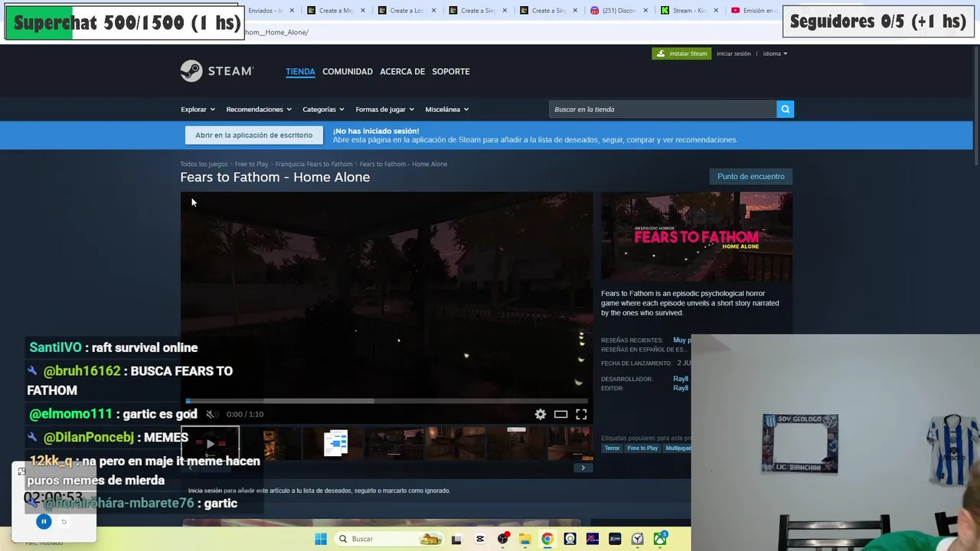Screen dimensions: 980x551
Task: Click the Steam logo in header
Action: [x=217, y=71]
